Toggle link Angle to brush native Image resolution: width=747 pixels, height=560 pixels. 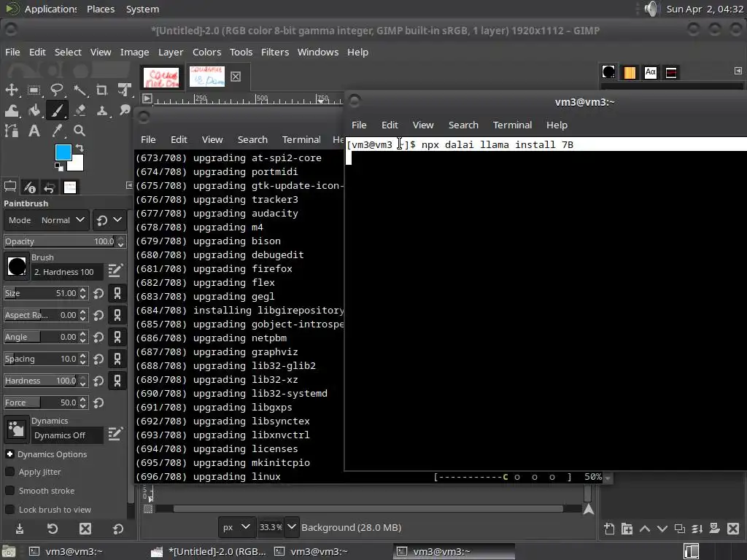tap(117, 337)
